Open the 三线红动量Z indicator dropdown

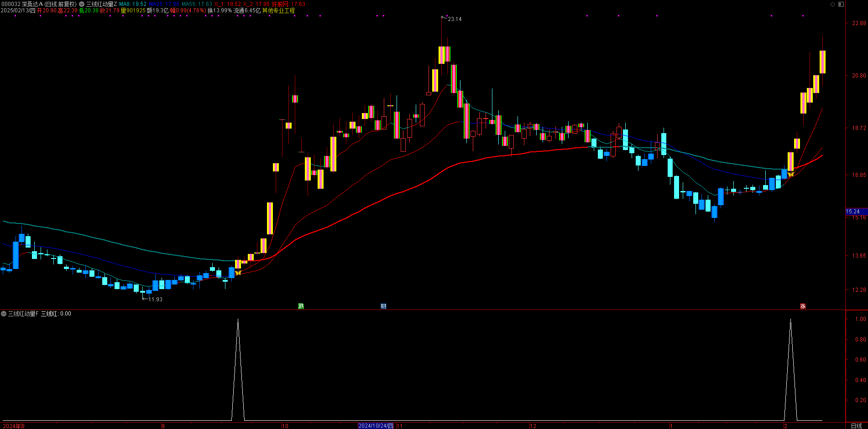[x=82, y=4]
